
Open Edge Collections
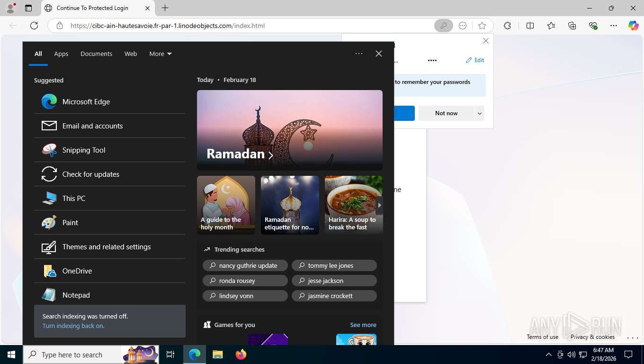point(572,26)
